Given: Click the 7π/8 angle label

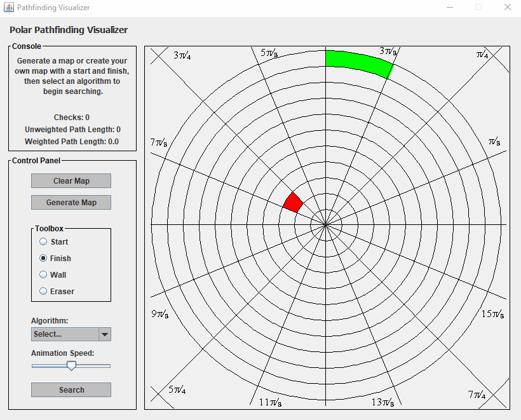Looking at the screenshot, I should 159,142.
